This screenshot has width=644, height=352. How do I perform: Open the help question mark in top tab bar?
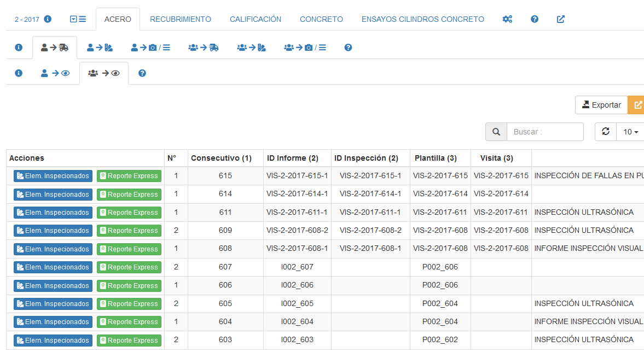click(535, 19)
